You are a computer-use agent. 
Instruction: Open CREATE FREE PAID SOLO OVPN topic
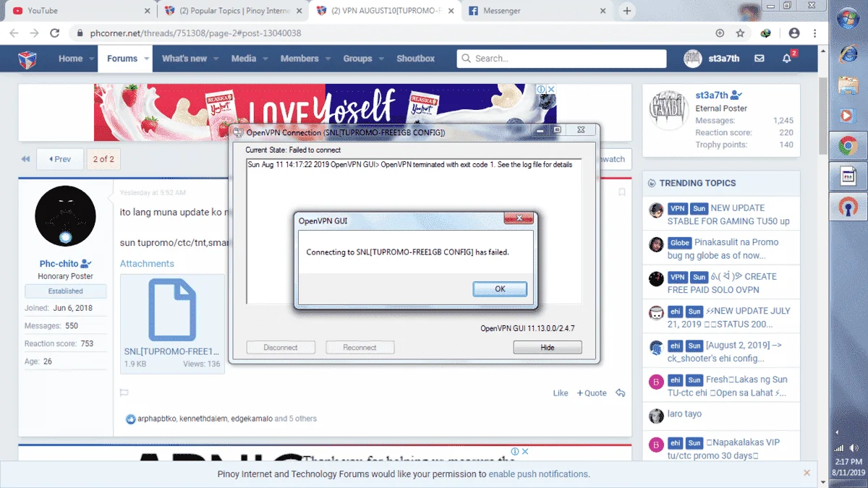coord(722,283)
